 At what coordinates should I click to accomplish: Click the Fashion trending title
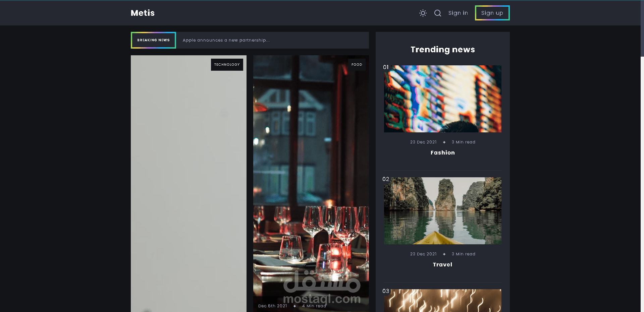tap(443, 153)
